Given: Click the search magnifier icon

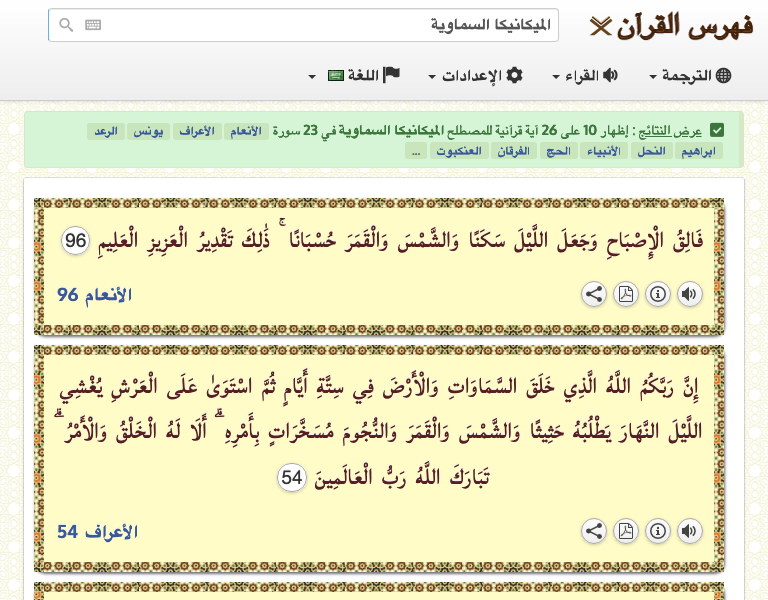Looking at the screenshot, I should pos(66,25).
